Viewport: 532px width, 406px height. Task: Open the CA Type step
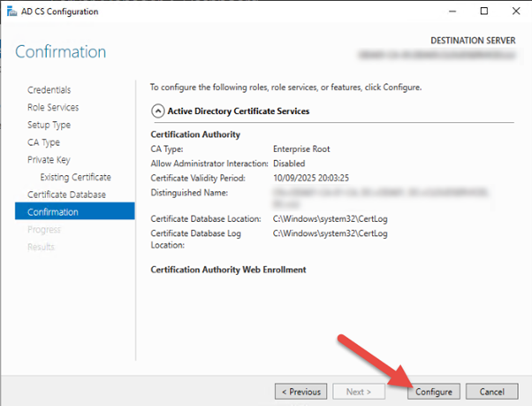[x=43, y=142]
